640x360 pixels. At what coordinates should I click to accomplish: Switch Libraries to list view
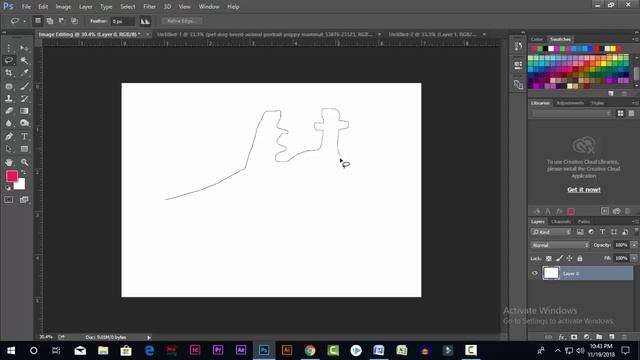coord(631,113)
